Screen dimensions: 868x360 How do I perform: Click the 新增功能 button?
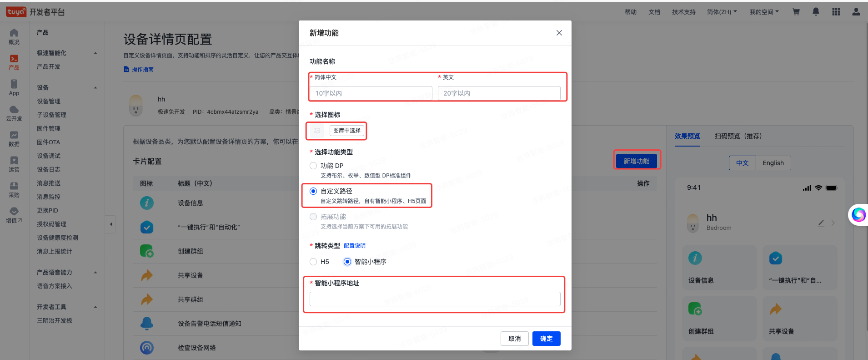click(637, 161)
